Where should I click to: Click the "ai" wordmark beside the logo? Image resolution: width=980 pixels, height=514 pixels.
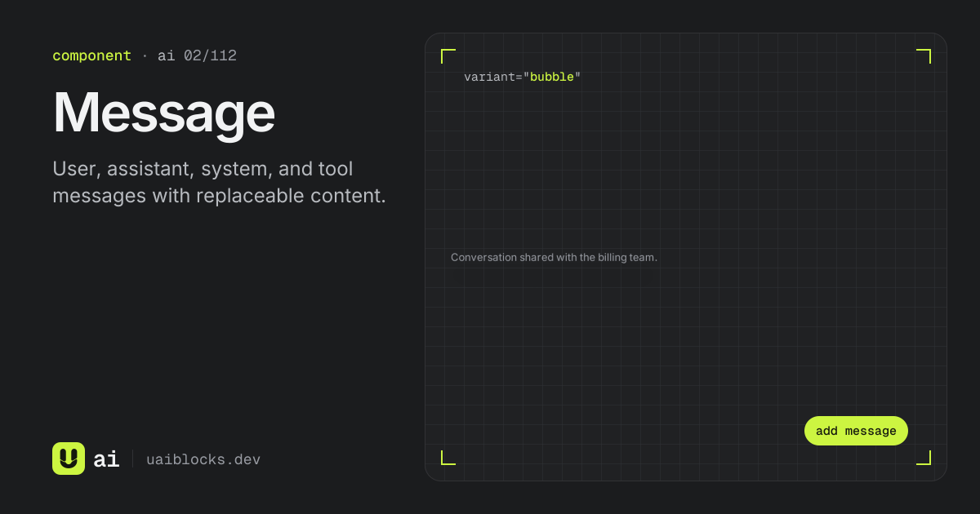[106, 459]
